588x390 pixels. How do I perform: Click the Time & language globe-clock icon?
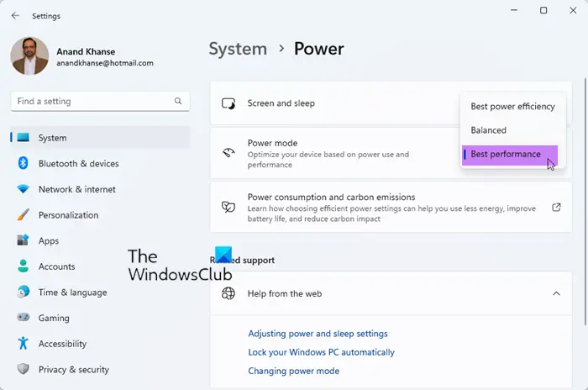[24, 292]
